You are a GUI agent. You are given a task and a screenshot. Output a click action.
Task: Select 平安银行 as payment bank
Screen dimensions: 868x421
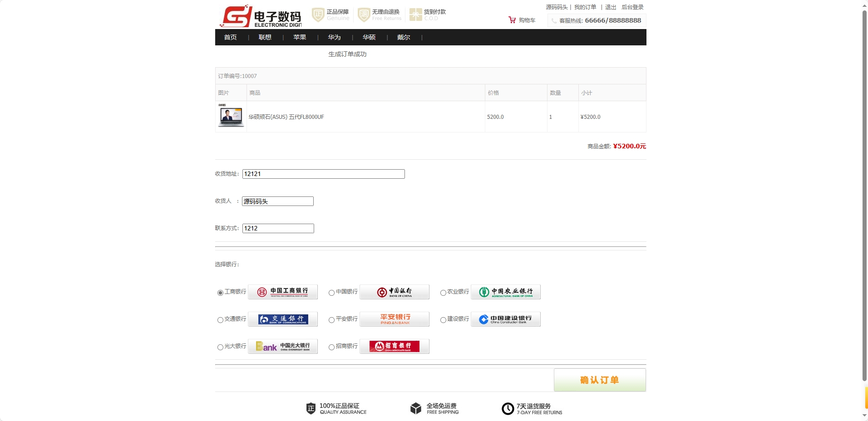(x=331, y=320)
